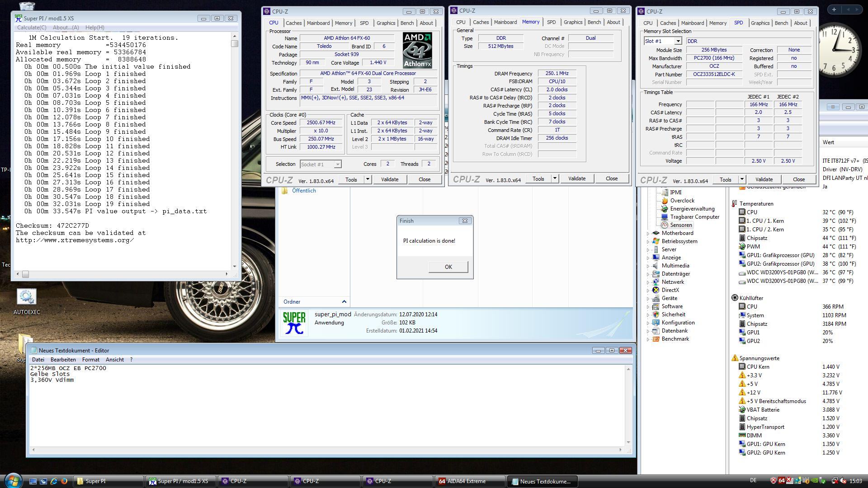868x488 pixels.
Task: Launch Firefox from quick launch
Action: (x=64, y=481)
